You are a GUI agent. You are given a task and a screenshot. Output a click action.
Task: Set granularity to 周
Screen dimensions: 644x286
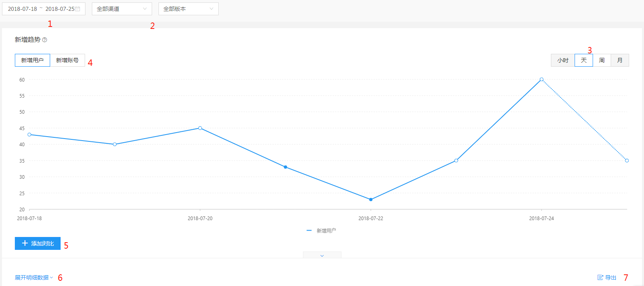pos(602,60)
